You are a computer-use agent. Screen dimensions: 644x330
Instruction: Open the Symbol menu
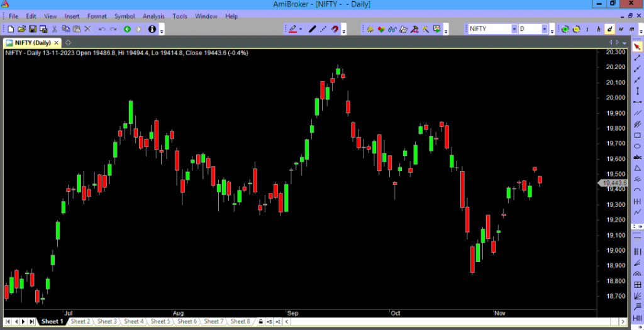tap(125, 16)
